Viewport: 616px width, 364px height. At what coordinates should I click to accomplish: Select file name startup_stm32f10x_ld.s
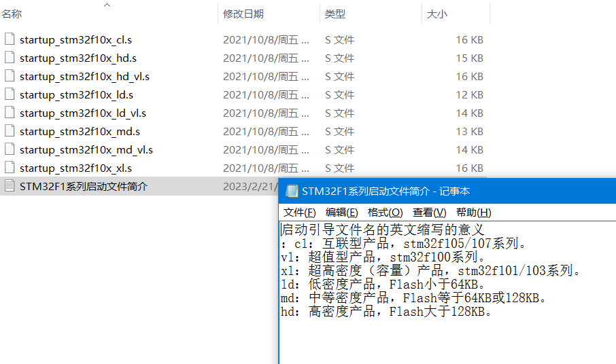pos(76,95)
